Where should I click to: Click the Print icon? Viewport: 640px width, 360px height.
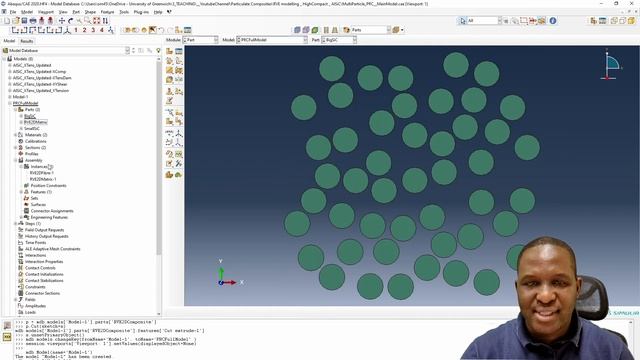(x=33, y=20)
